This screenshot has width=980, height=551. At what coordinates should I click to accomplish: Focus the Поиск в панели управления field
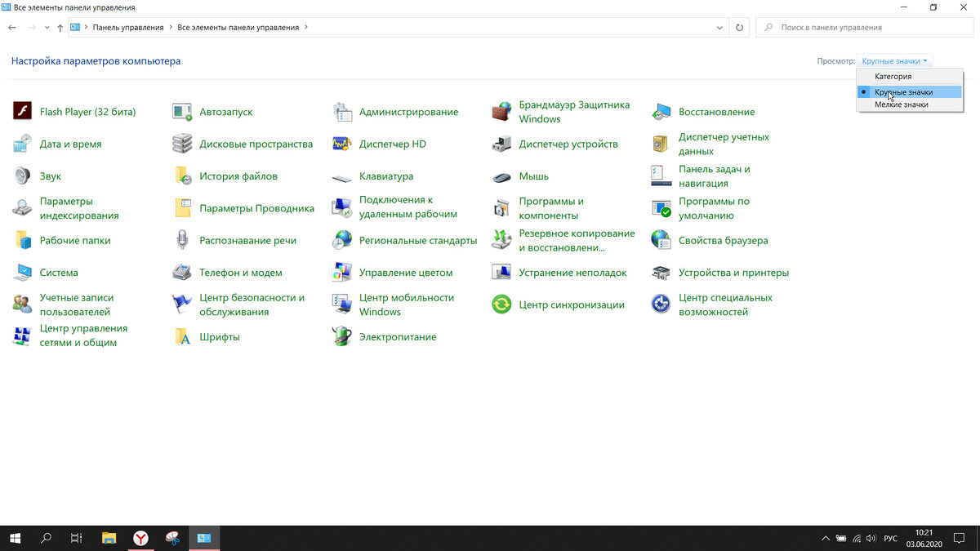[x=864, y=28]
